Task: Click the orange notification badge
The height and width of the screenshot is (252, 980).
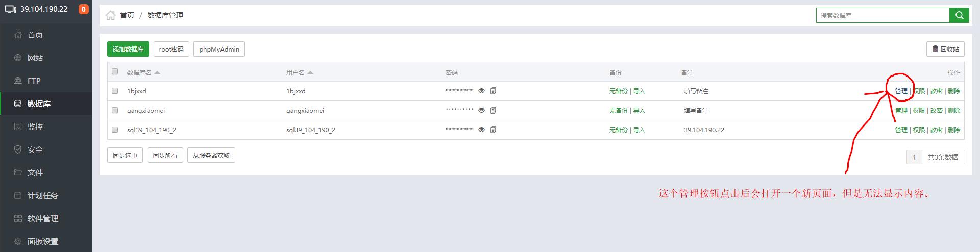Action: (x=83, y=9)
